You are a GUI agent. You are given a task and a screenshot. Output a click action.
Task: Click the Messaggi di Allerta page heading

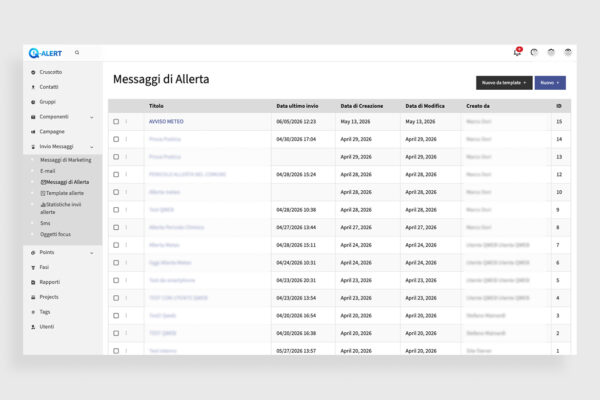[161, 79]
